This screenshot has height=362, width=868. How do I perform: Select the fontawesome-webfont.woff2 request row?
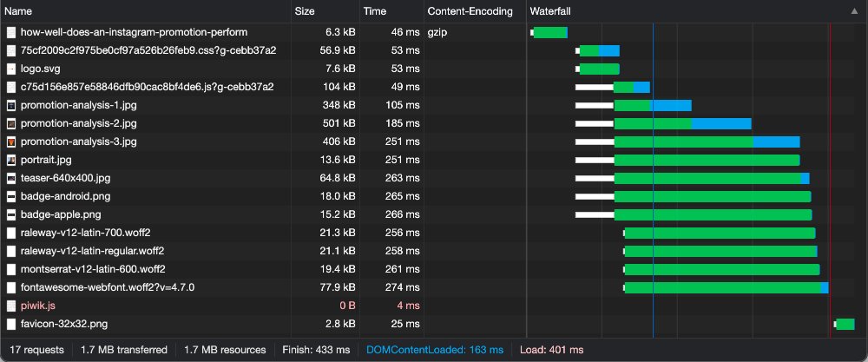pos(107,287)
